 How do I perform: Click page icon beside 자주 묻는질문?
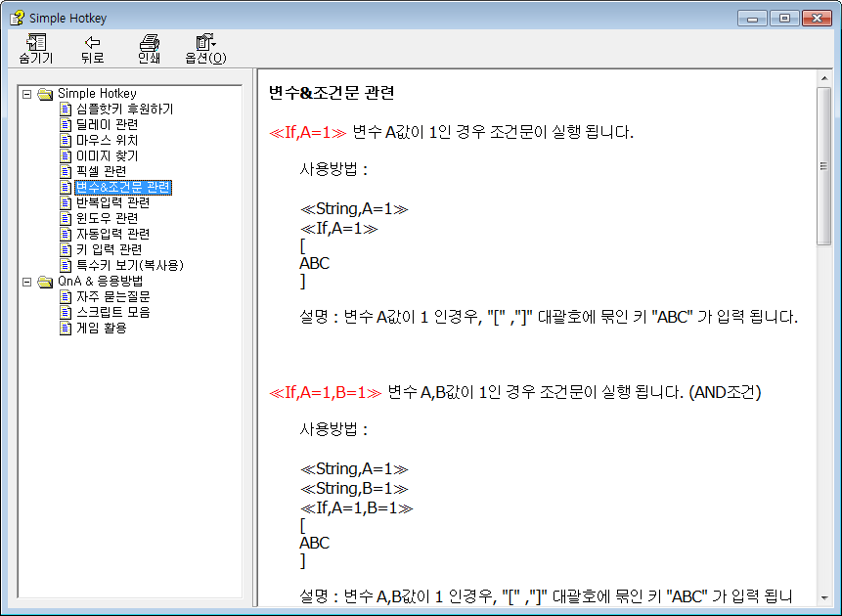tap(66, 297)
